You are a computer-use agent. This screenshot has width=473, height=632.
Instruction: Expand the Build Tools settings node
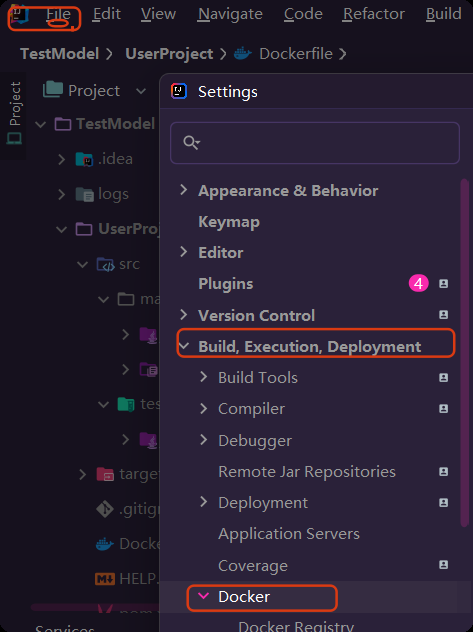[204, 377]
